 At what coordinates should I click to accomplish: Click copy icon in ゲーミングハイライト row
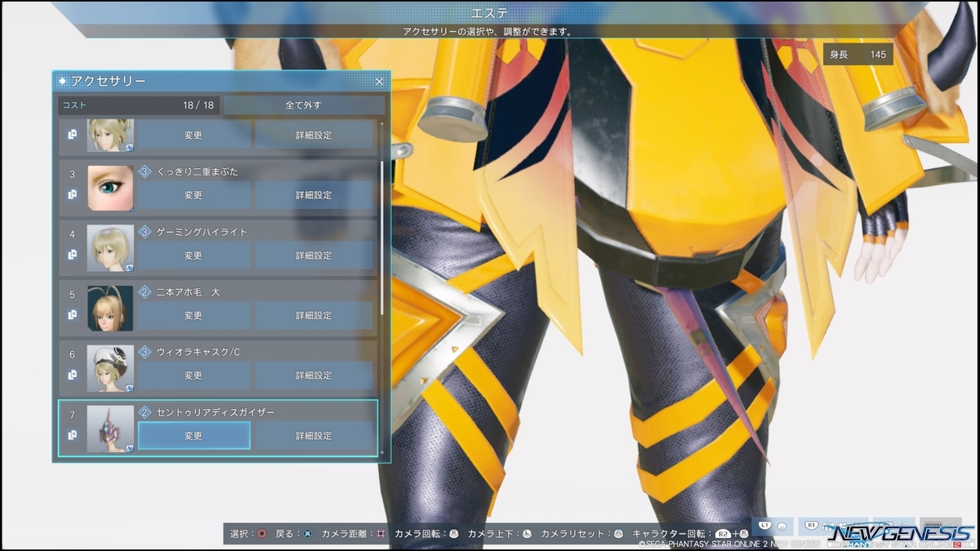pyautogui.click(x=73, y=255)
